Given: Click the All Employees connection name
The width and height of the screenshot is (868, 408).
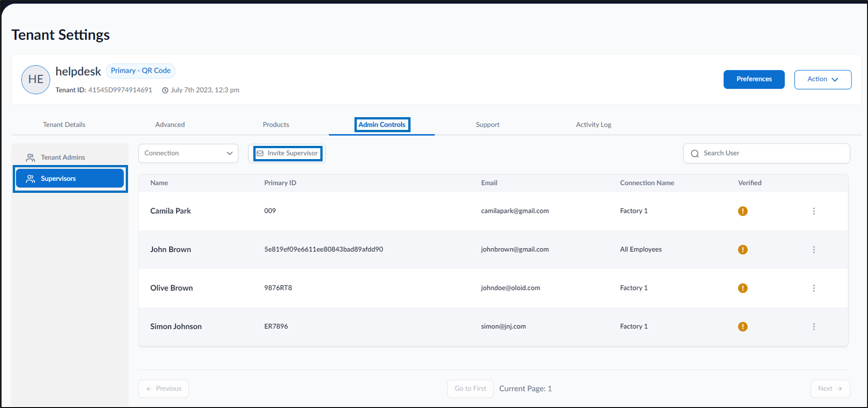Looking at the screenshot, I should pos(641,249).
